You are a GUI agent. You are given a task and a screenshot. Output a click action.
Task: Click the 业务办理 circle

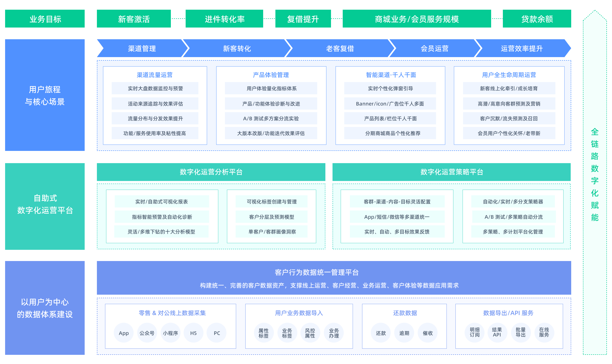[334, 333]
